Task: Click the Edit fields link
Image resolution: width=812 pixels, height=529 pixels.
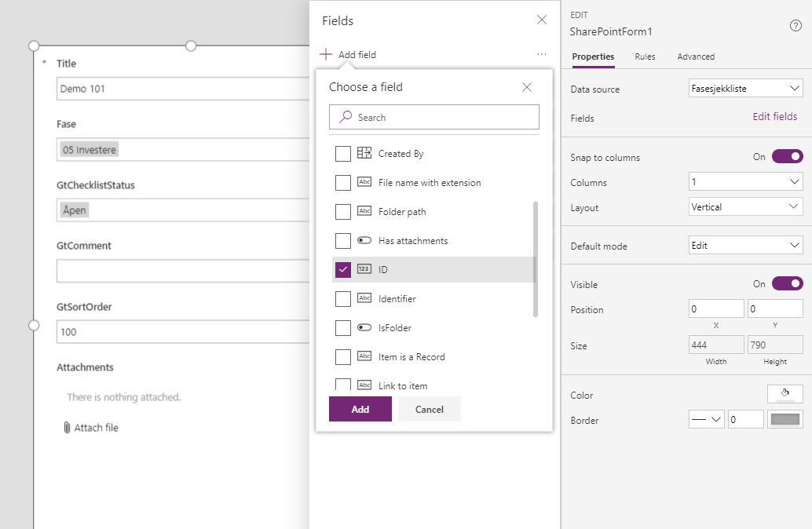Action: [x=774, y=117]
